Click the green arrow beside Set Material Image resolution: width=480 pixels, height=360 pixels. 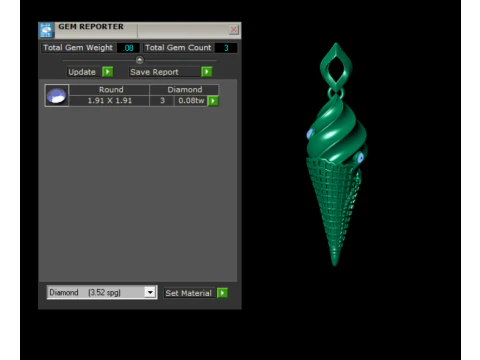tap(222, 293)
